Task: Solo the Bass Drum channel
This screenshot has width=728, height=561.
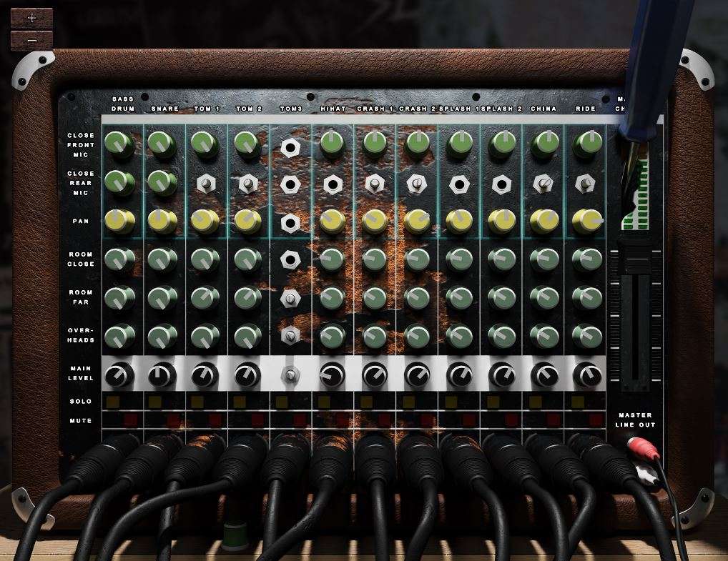Action: 113,402
